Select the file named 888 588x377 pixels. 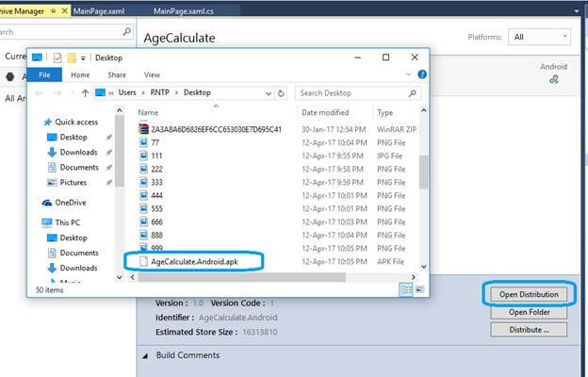151,236
